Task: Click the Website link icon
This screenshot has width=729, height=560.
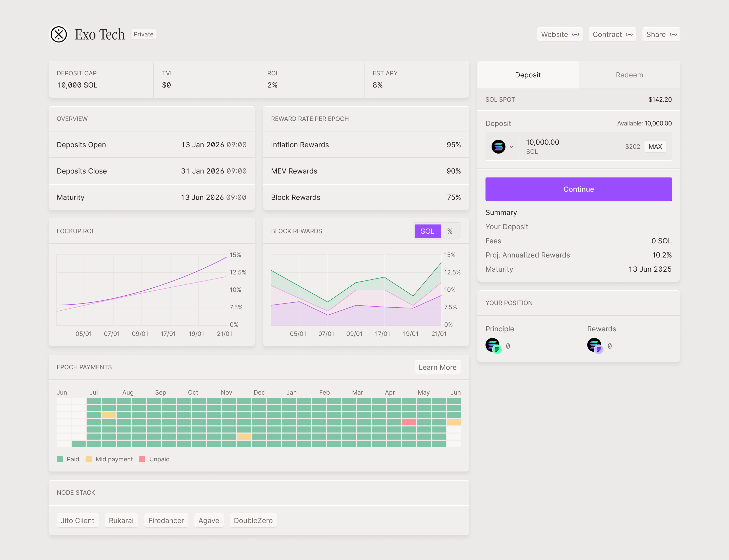Action: pyautogui.click(x=576, y=34)
